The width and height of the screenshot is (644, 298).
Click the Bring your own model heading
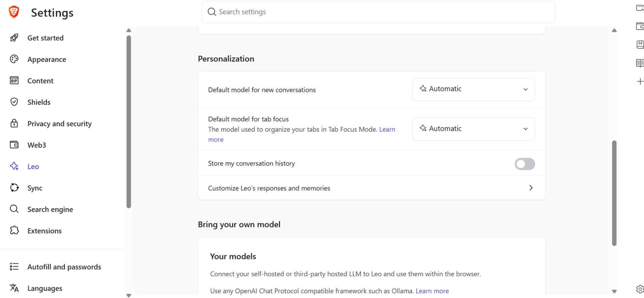coord(239,224)
